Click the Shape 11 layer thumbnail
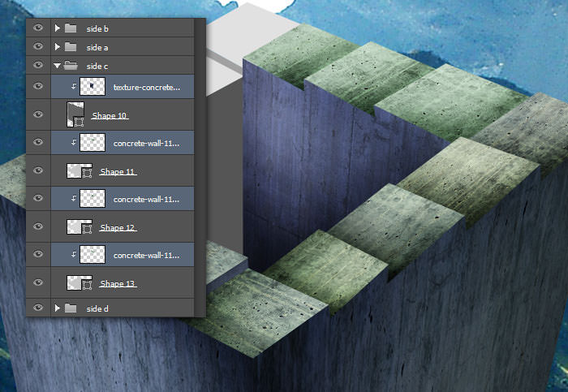Viewport: 568px width, 392px height. coord(80,170)
